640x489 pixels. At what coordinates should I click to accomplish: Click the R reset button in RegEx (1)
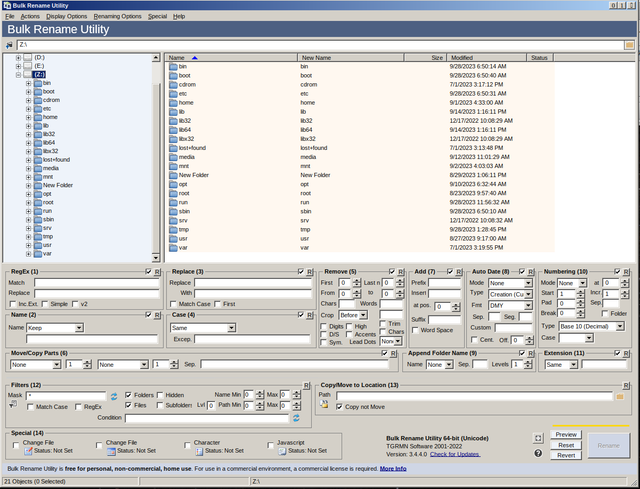click(x=157, y=272)
